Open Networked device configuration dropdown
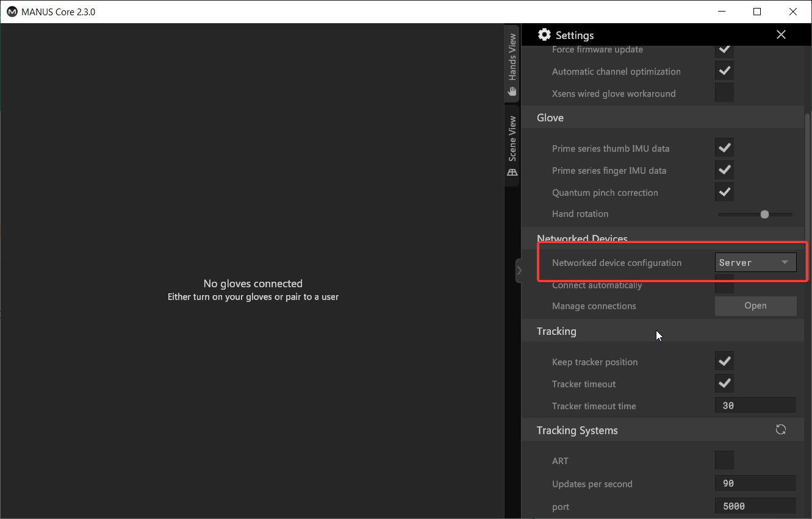This screenshot has width=812, height=519. coord(755,263)
